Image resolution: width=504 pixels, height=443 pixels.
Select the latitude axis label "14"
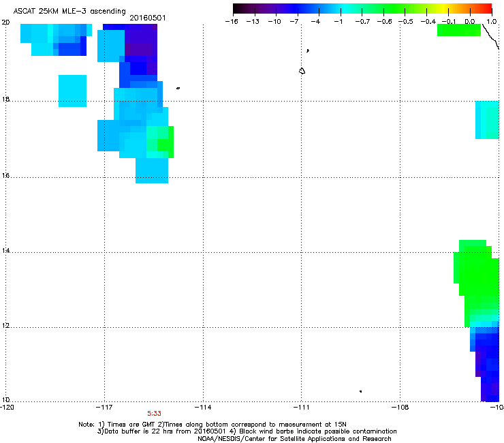pyautogui.click(x=5, y=250)
